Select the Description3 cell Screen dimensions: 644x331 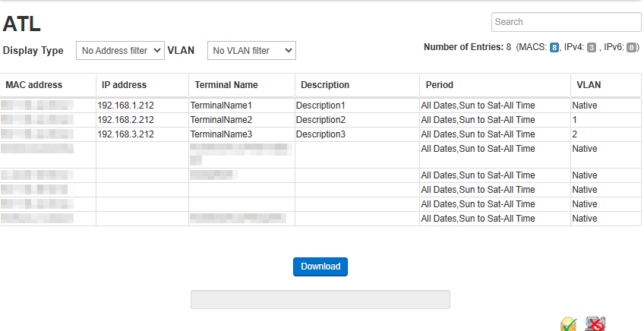tap(321, 134)
